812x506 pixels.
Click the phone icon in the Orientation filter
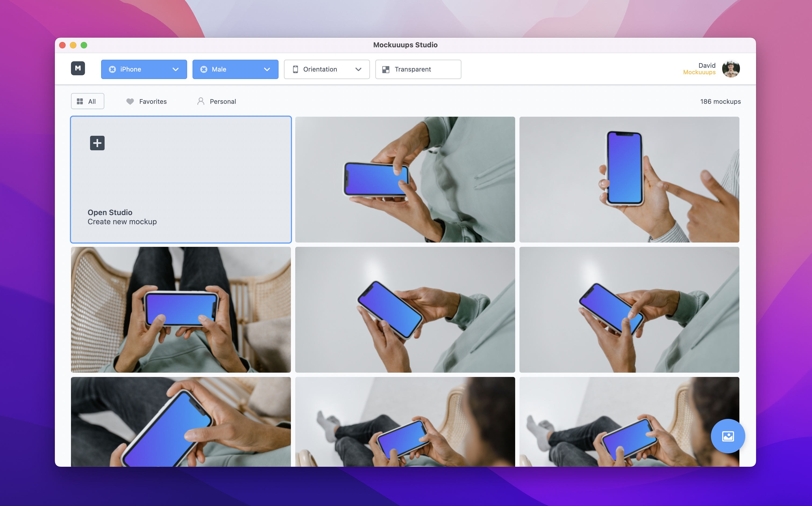(x=296, y=69)
